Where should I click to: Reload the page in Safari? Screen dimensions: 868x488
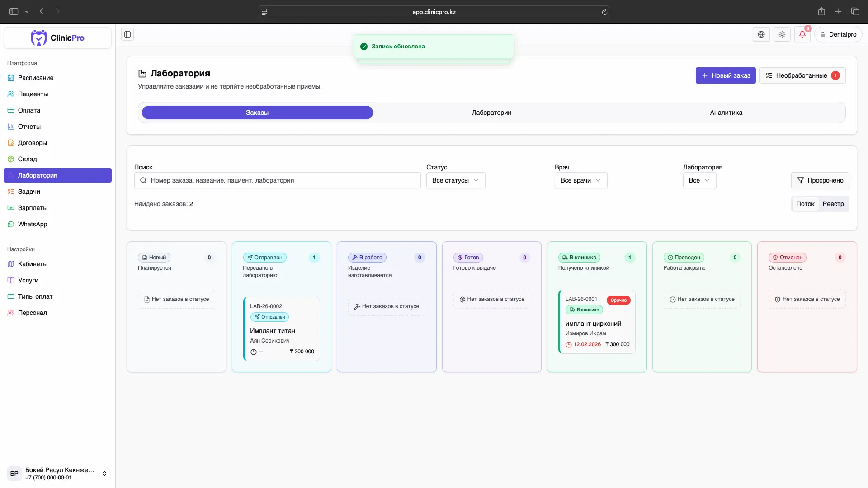(x=604, y=12)
